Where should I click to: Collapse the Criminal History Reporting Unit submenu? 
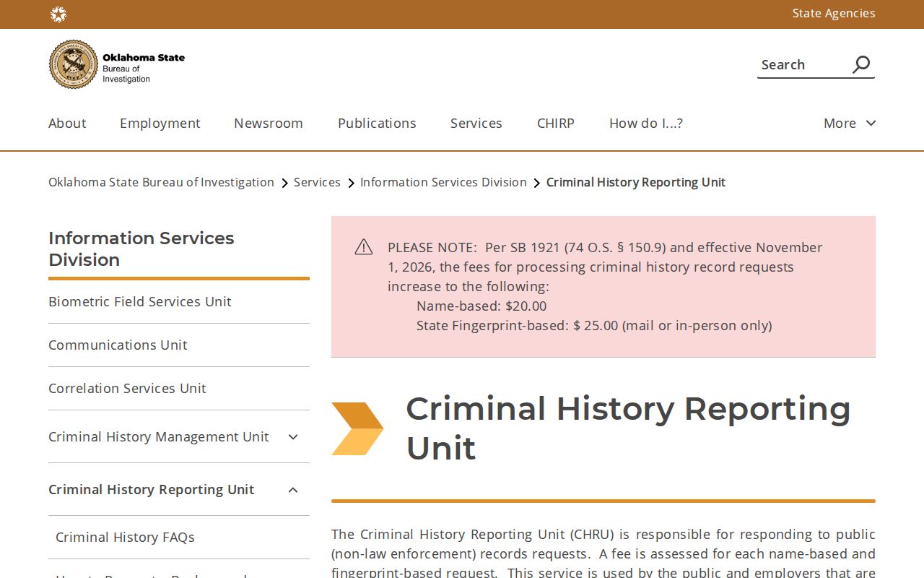tap(293, 490)
